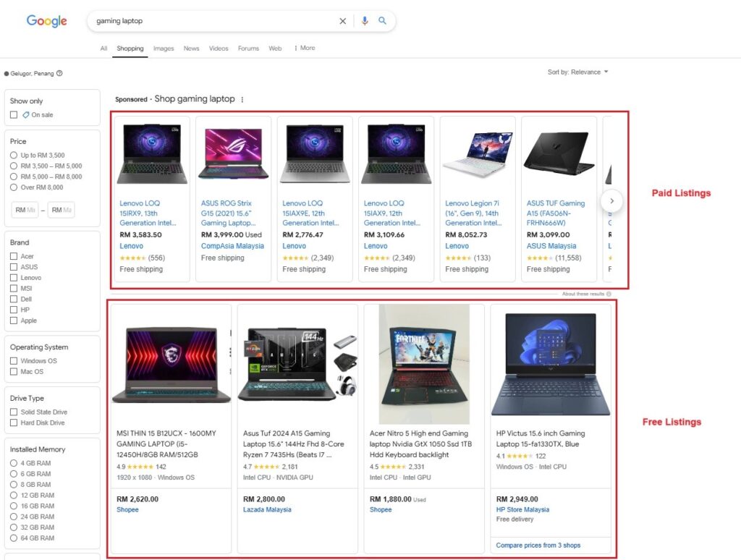This screenshot has width=741, height=560.
Task: Check the Lenovo brand filter
Action: 12,277
